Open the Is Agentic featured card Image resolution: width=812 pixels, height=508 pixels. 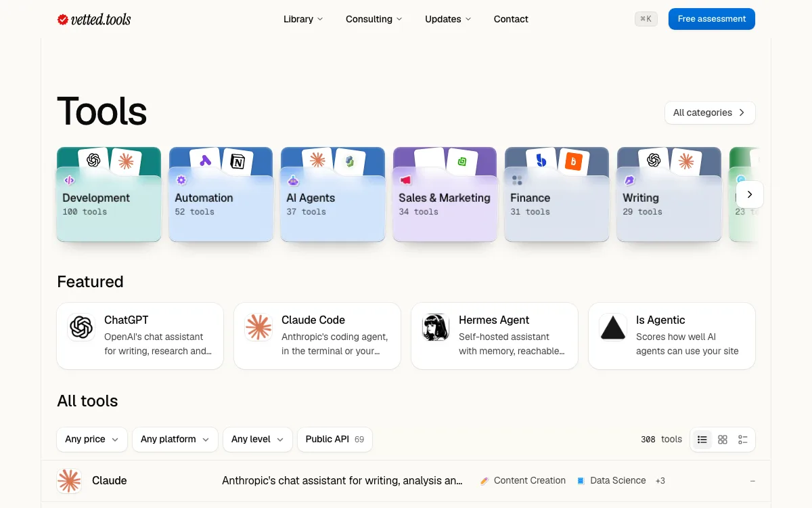pyautogui.click(x=672, y=336)
